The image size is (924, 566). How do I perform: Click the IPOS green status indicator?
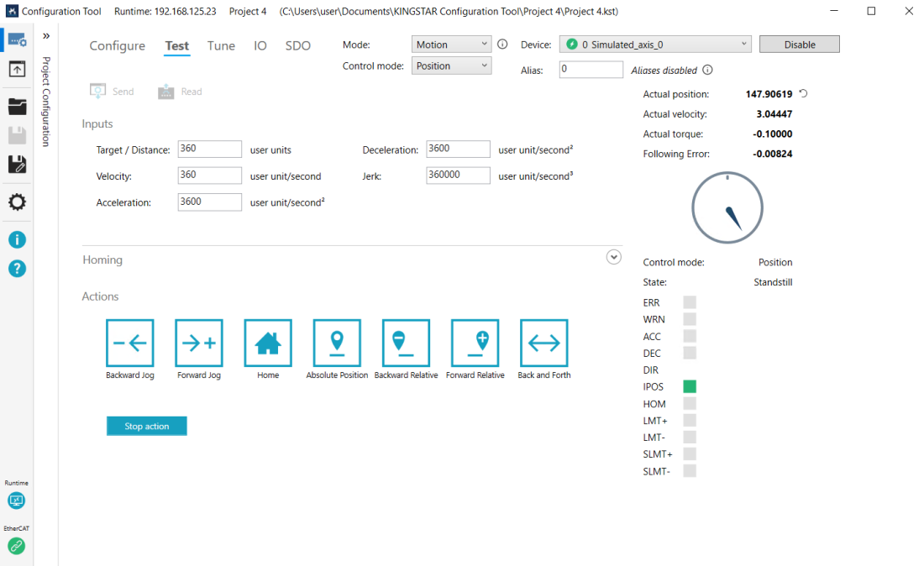pyautogui.click(x=690, y=387)
